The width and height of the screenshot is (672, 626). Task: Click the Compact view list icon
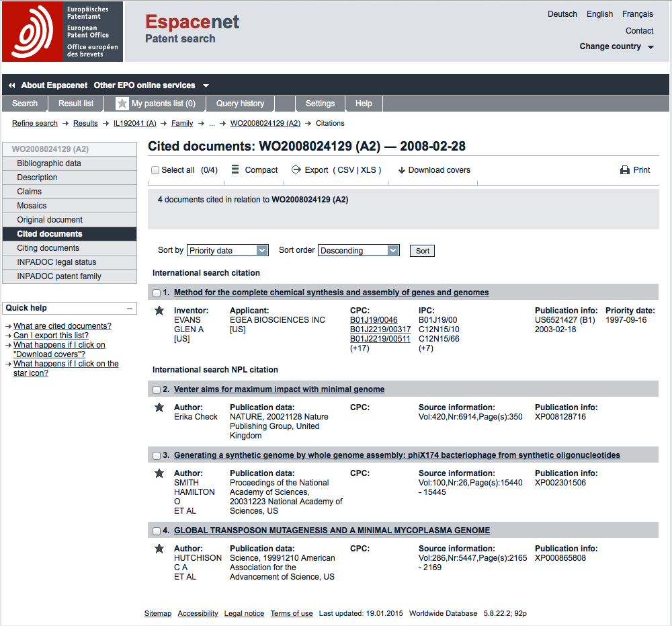point(235,170)
